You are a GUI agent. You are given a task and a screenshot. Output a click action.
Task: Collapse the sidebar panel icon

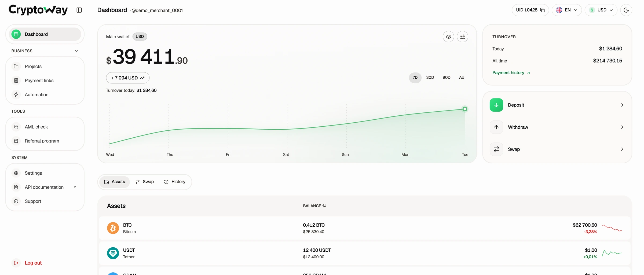click(x=79, y=10)
